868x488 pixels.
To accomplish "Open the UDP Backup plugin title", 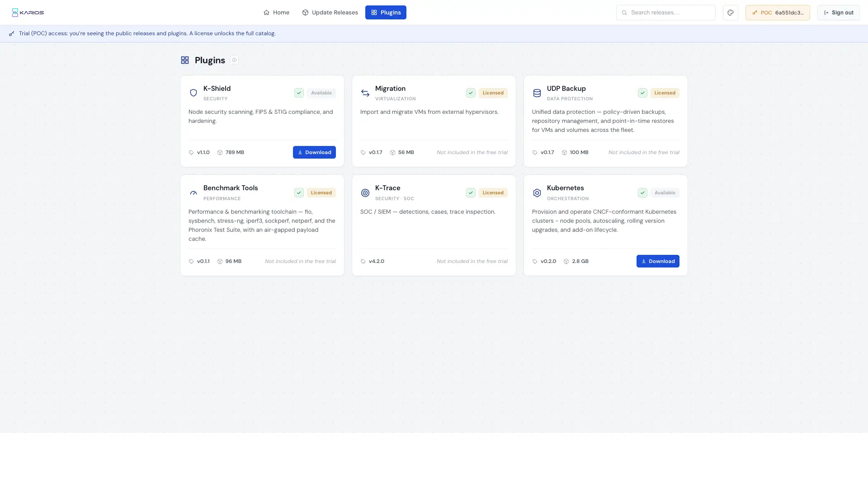I will pos(566,89).
